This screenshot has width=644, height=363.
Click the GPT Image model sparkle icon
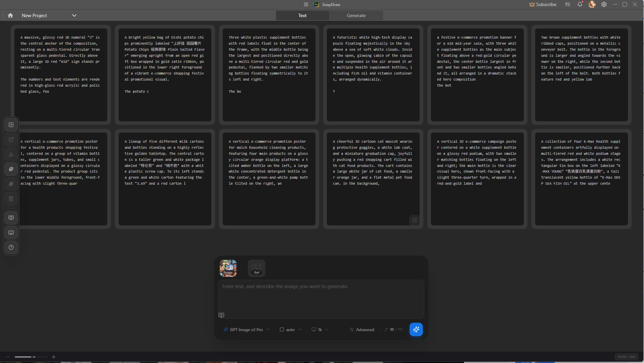point(226,330)
